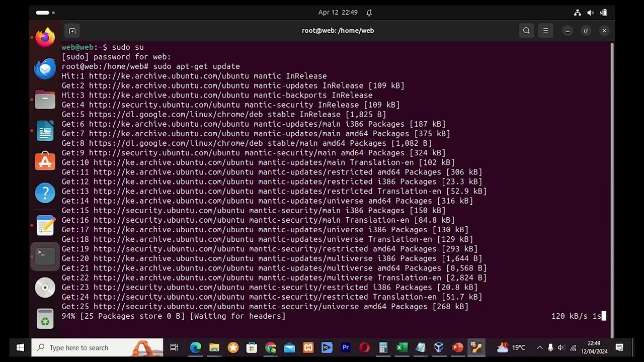644x362 pixels.
Task: Open the disc drive icon in dock
Action: (45, 287)
